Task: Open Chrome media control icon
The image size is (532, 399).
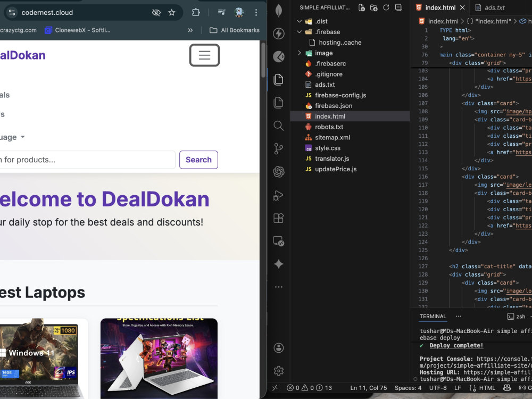Action: 221,13
